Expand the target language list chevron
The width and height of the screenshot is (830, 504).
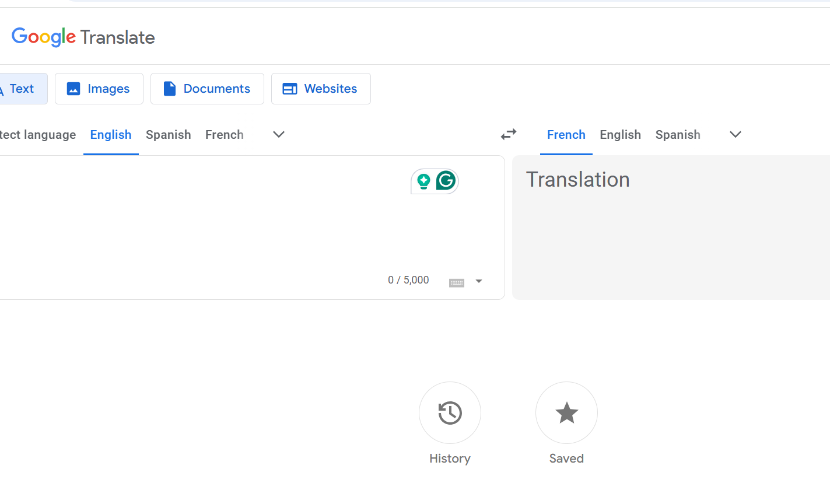pos(736,135)
